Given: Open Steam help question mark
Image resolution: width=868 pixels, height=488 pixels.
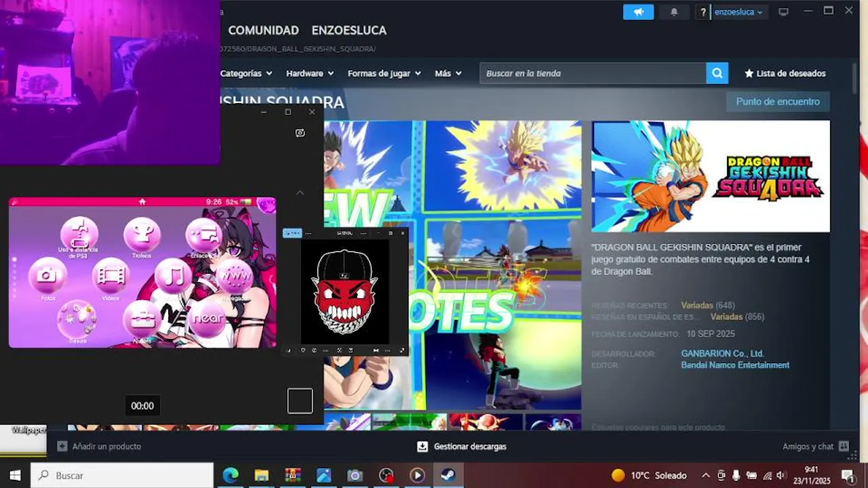Looking at the screenshot, I should coord(703,12).
